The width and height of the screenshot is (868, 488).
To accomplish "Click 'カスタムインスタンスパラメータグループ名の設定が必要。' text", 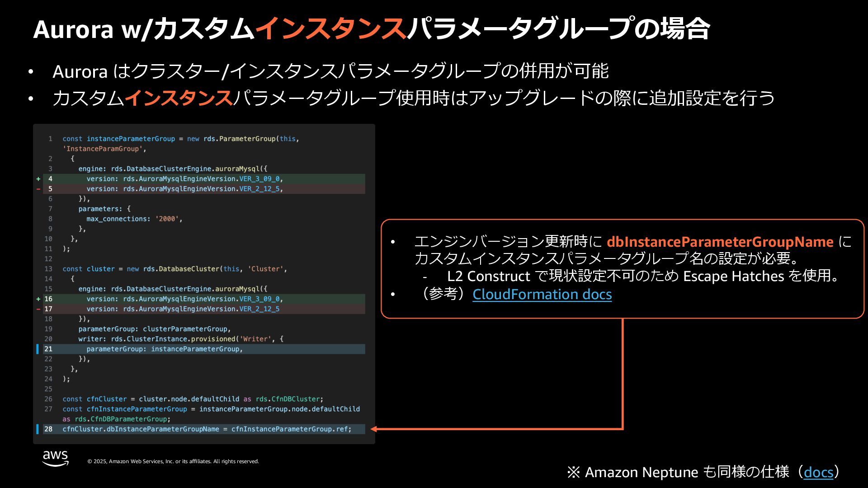I will pyautogui.click(x=607, y=258).
